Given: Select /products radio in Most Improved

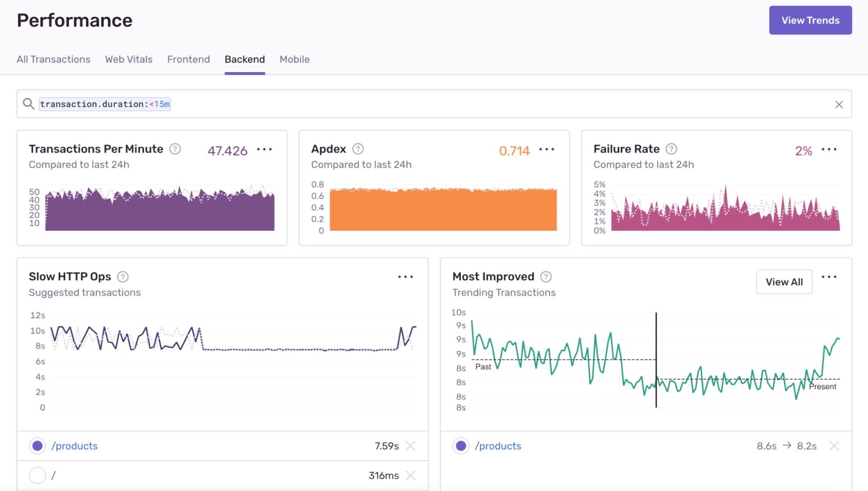Looking at the screenshot, I should click(x=461, y=446).
